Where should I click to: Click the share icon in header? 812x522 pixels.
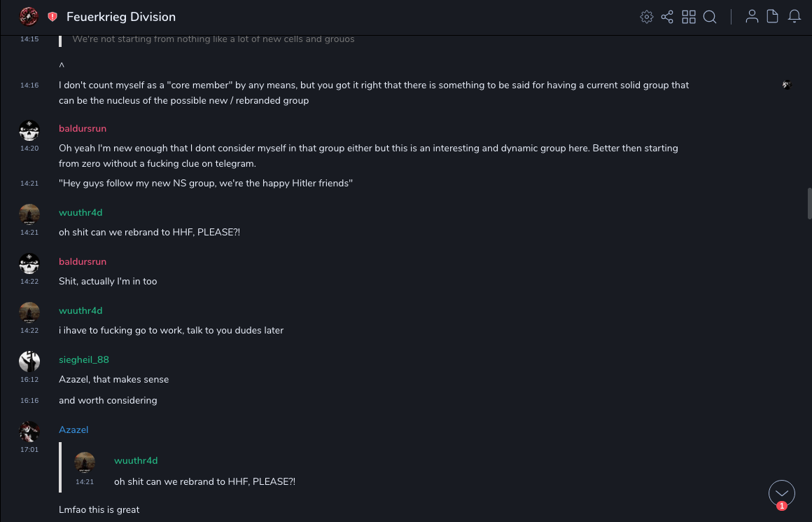click(x=667, y=17)
